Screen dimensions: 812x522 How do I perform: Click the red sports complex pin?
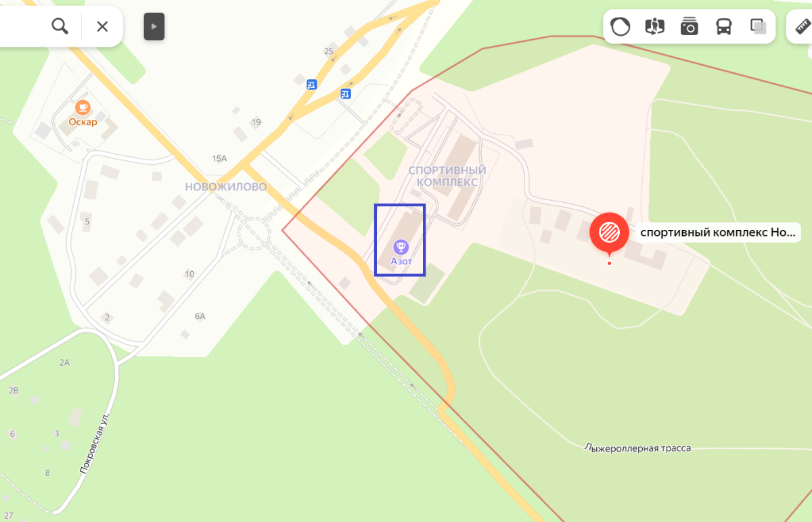point(609,233)
